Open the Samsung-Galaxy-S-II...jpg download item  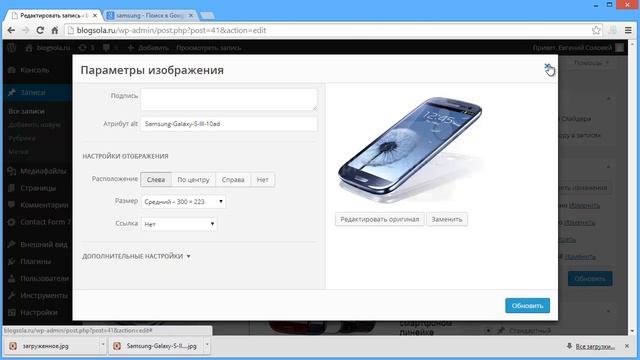[x=157, y=346]
